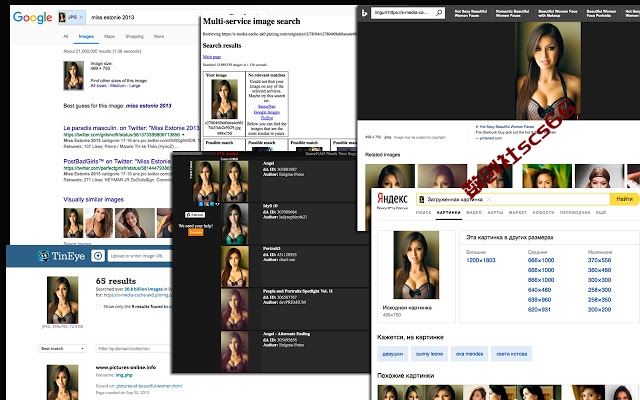Open the Видео tab in Yandex
This screenshot has width=640, height=400.
point(474,213)
